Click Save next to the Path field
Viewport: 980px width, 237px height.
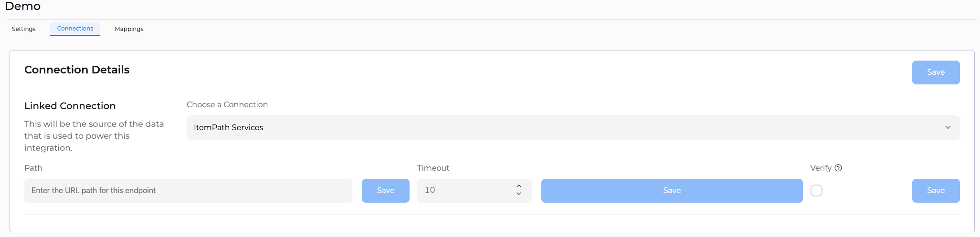(x=386, y=191)
